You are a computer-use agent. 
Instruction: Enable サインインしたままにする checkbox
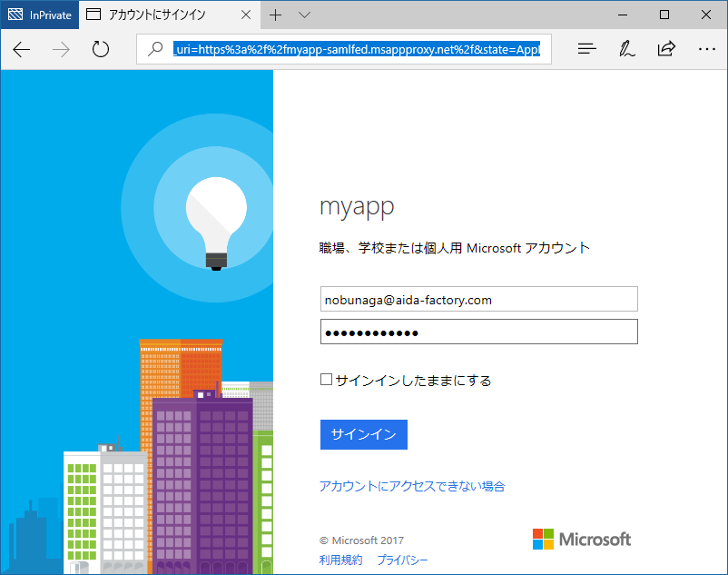click(326, 380)
